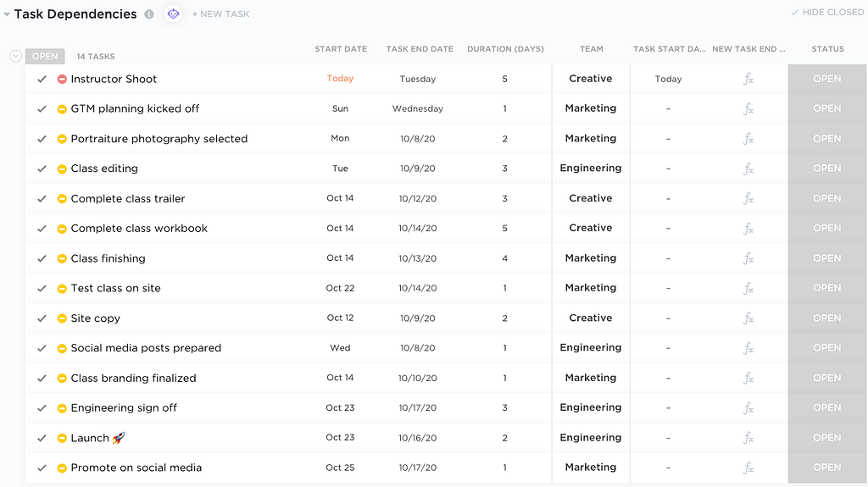The image size is (868, 487).
Task: Collapse the OPEN group with circle chevron
Action: click(14, 56)
